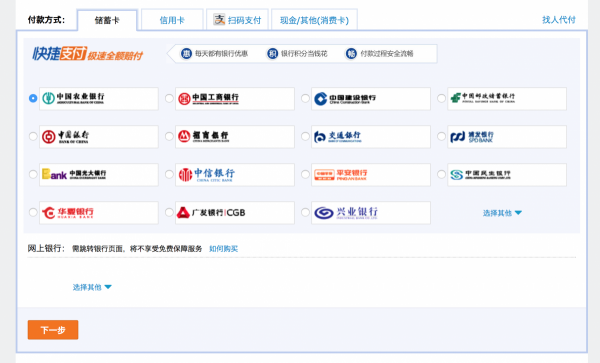
Task: Click the 付款方式 label
Action: tap(46, 20)
